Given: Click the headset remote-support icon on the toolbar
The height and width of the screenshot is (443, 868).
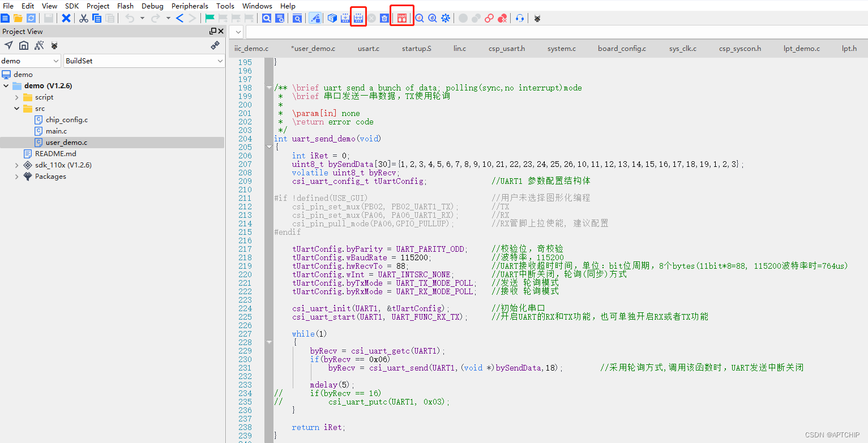Looking at the screenshot, I should pos(519,18).
